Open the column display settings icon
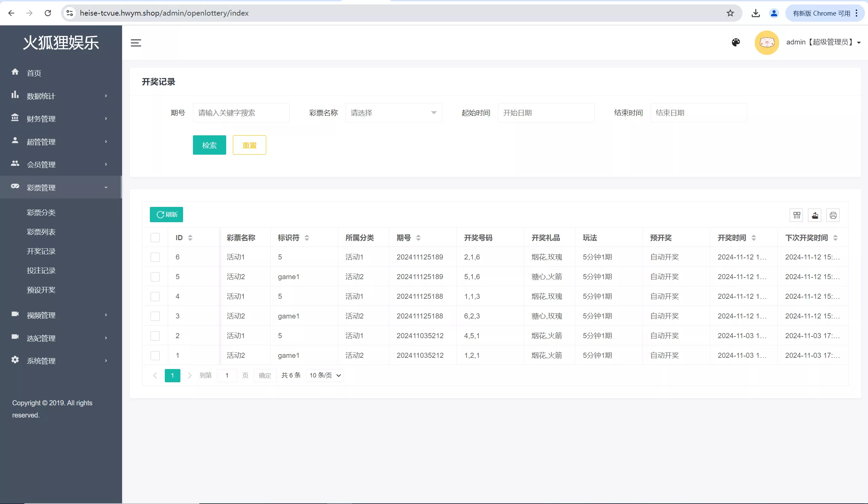This screenshot has width=868, height=504. (x=796, y=215)
